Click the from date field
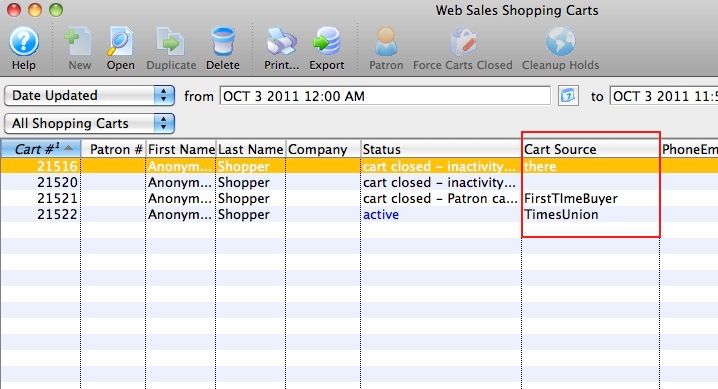The height and width of the screenshot is (389, 718). pyautogui.click(x=385, y=96)
